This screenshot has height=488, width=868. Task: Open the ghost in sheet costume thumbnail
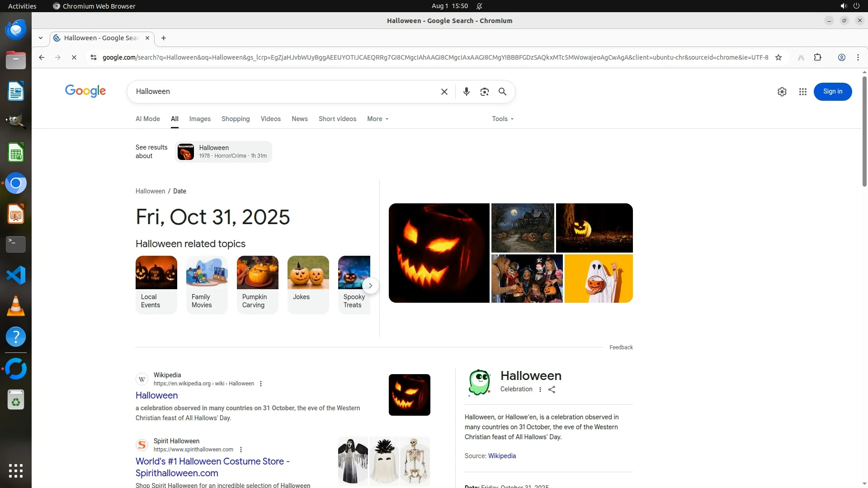[598, 278]
